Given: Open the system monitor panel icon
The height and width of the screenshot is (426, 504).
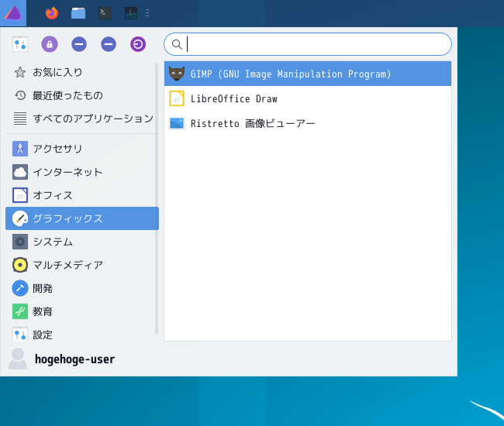Looking at the screenshot, I should (x=131, y=13).
